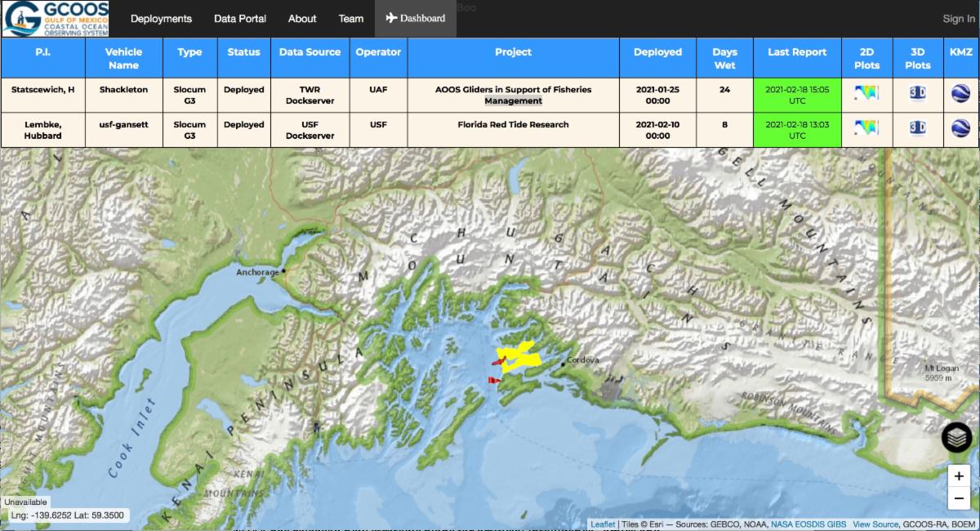Switch to the Dashboard tab
980x531 pixels.
click(416, 19)
